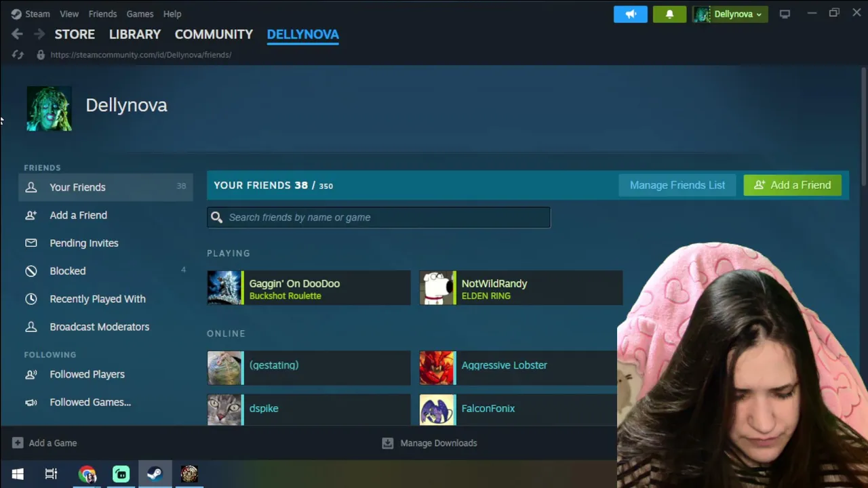The width and height of the screenshot is (868, 488).
Task: Click the Buckshot Roulette game label
Action: 285,296
